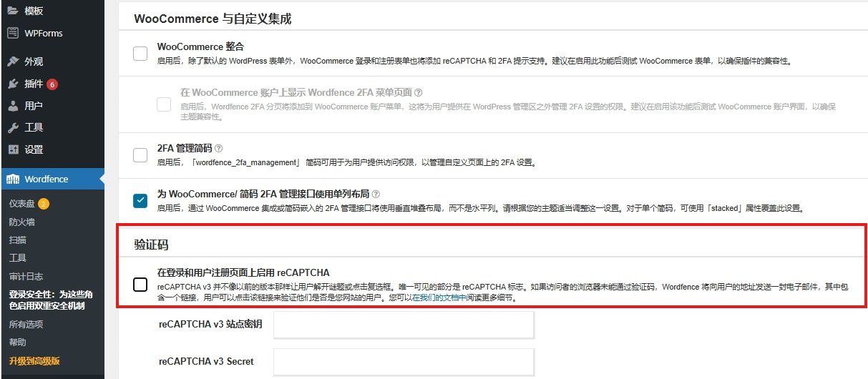Image resolution: width=868 pixels, height=379 pixels.
Task: Click the 验证码 section heading
Action: [x=151, y=244]
